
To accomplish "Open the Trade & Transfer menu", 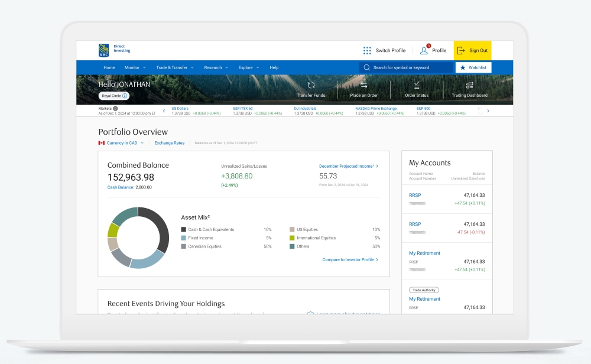I will click(171, 67).
